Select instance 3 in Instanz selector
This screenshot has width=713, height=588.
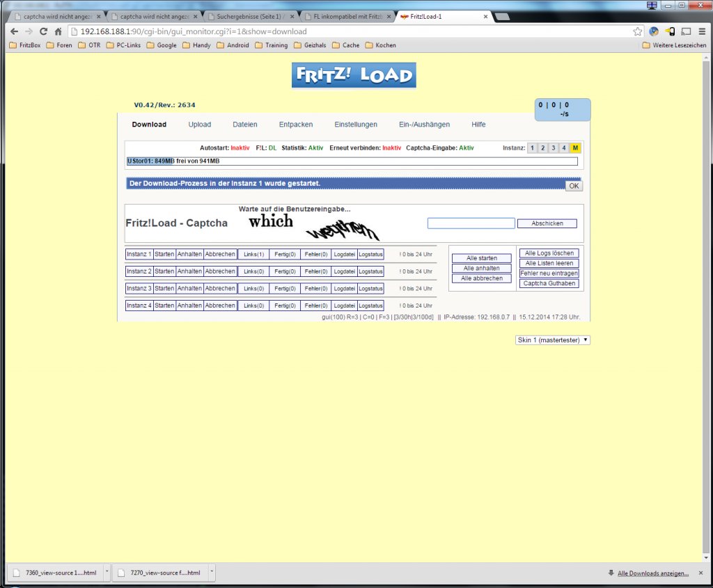[x=554, y=148]
